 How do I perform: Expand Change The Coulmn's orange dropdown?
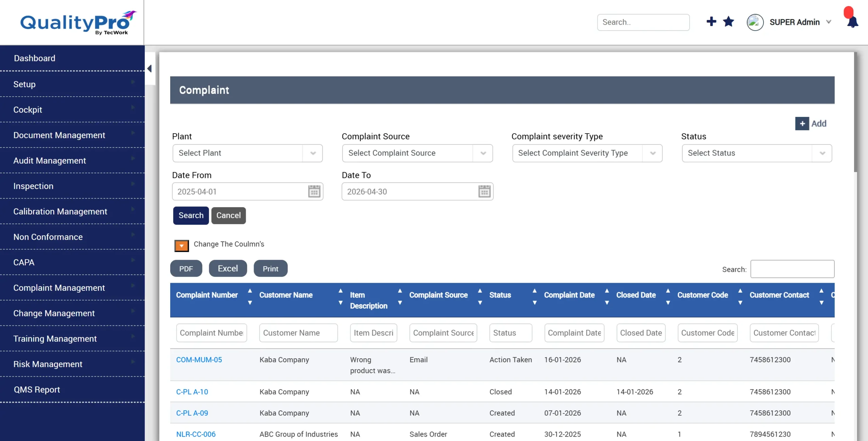181,245
